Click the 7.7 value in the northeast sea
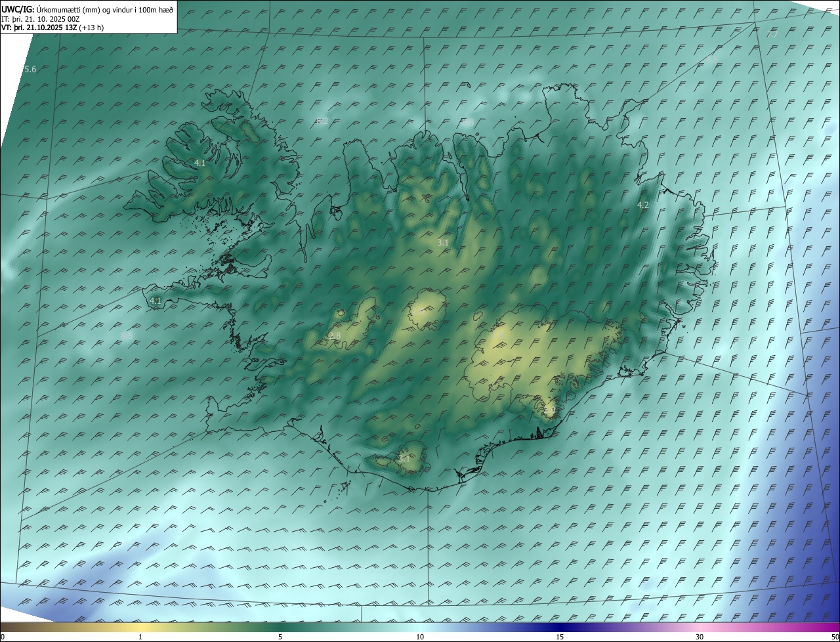The image size is (840, 642). point(772,34)
